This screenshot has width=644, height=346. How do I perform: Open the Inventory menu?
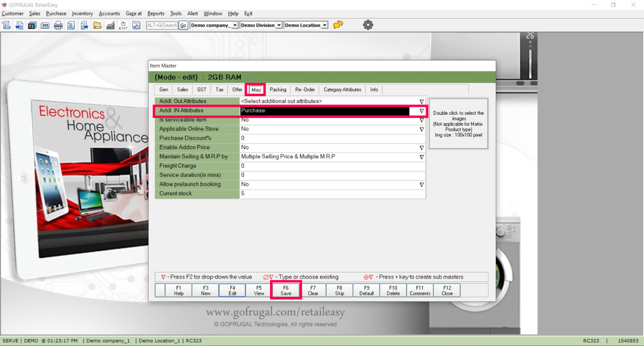[83, 14]
